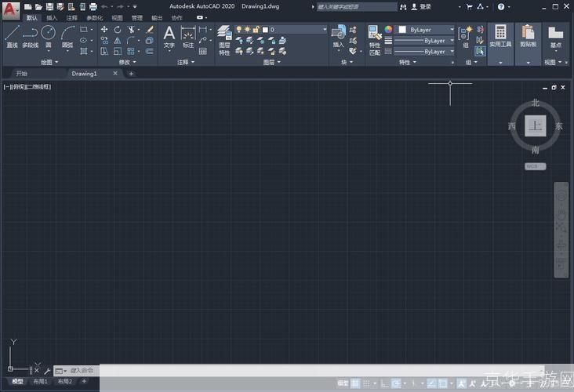Toggle layer on/off lightbulb icon
Screen dimensions: 574x392
tap(238, 29)
